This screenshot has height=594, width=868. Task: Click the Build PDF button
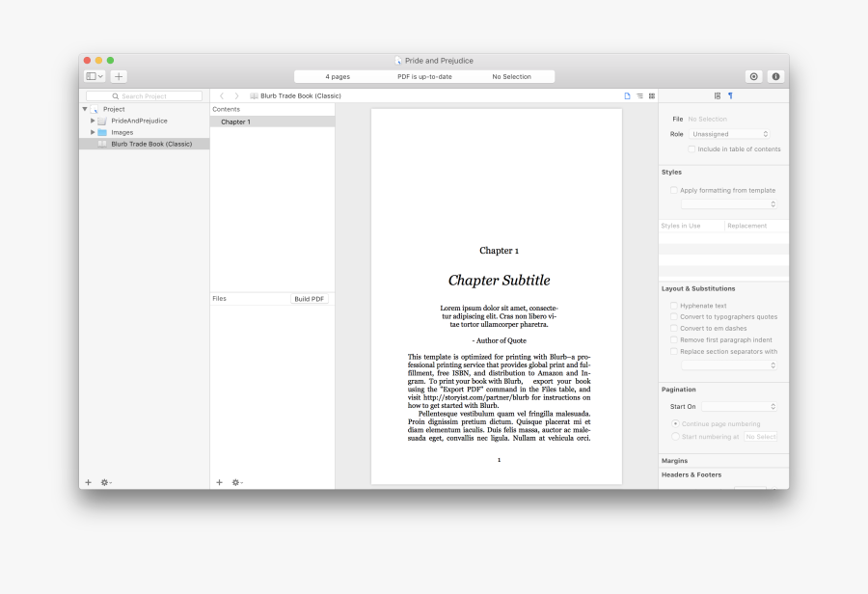coord(310,299)
